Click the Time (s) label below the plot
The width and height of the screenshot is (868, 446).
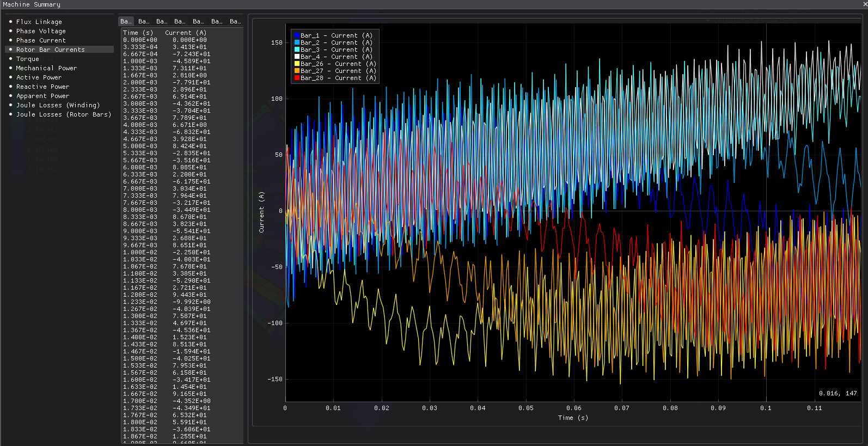(573, 418)
